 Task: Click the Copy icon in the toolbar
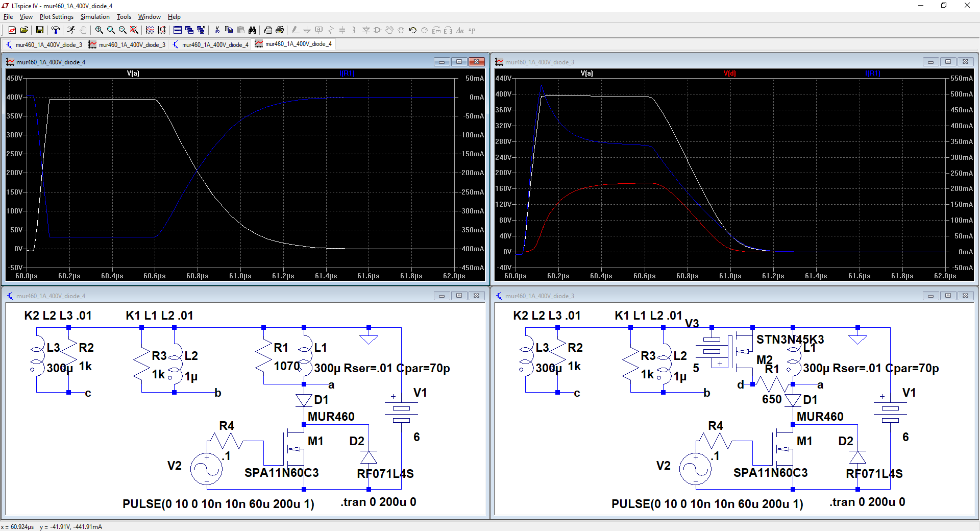229,30
